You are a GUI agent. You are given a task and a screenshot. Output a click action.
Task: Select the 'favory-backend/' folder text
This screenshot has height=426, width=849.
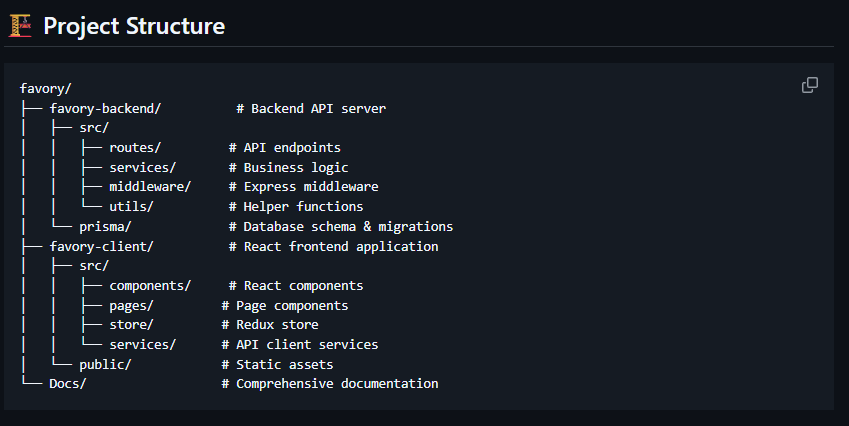pos(105,108)
